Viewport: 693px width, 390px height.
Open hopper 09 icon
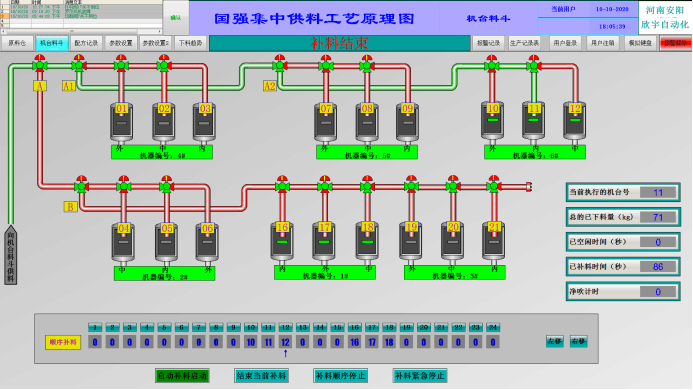[407, 122]
